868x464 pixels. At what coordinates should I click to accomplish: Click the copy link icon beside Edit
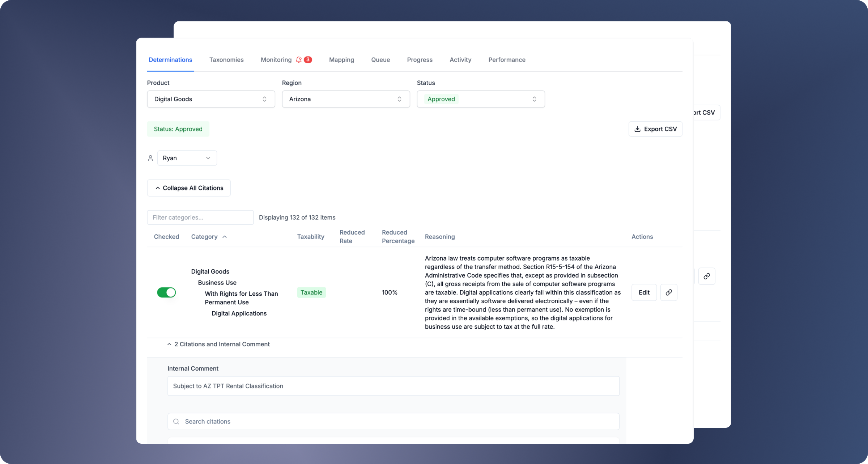coord(668,292)
